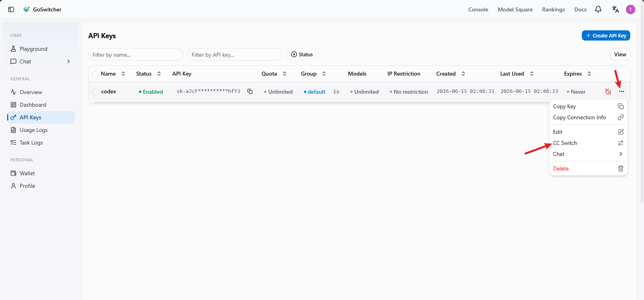Open the notifications bell
The height and width of the screenshot is (300, 644).
[x=598, y=9]
